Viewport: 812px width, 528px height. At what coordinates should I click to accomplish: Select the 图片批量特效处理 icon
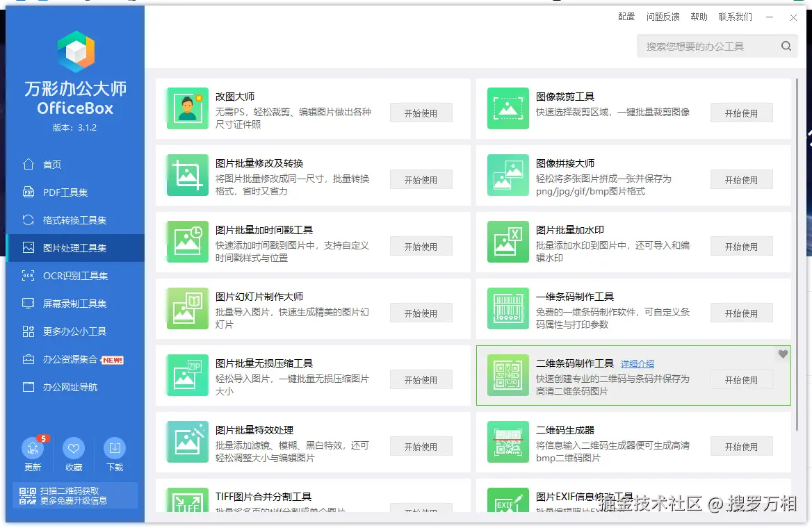(188, 442)
